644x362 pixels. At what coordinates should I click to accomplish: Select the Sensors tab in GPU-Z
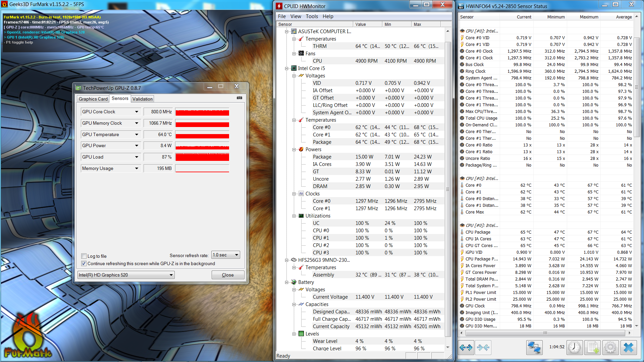(x=120, y=98)
